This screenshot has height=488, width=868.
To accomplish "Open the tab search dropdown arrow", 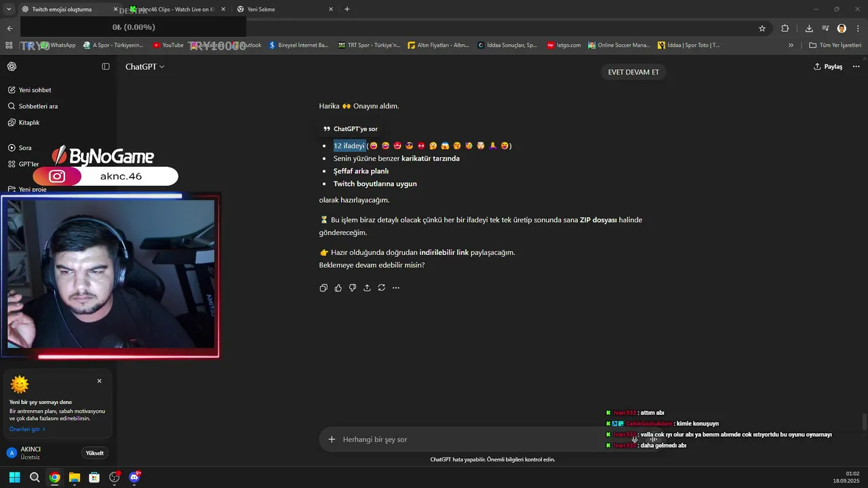I will [x=9, y=9].
